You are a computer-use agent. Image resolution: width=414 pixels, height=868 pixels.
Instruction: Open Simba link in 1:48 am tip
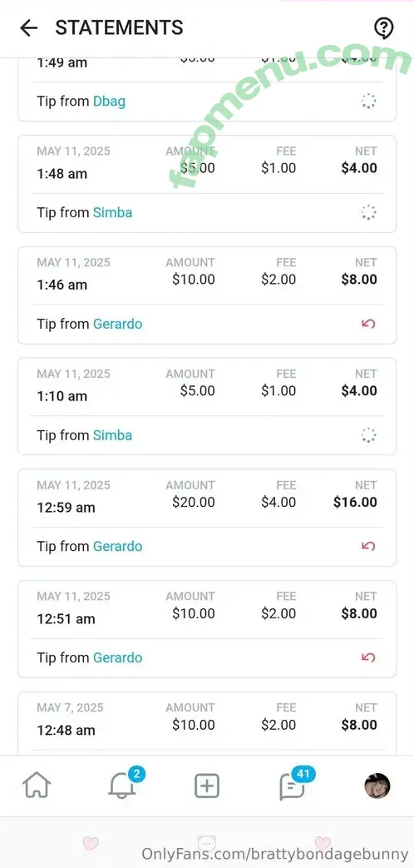point(112,212)
